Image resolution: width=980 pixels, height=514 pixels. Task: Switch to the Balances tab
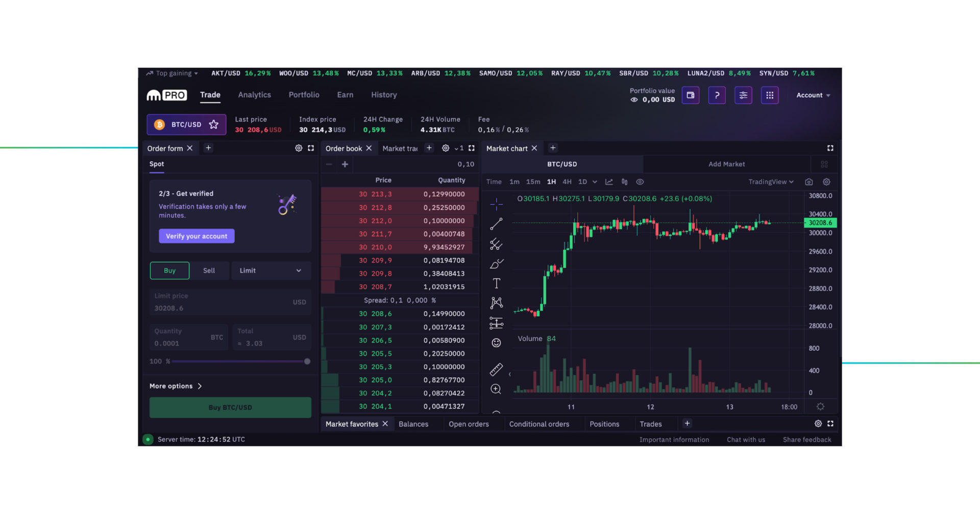coord(414,424)
